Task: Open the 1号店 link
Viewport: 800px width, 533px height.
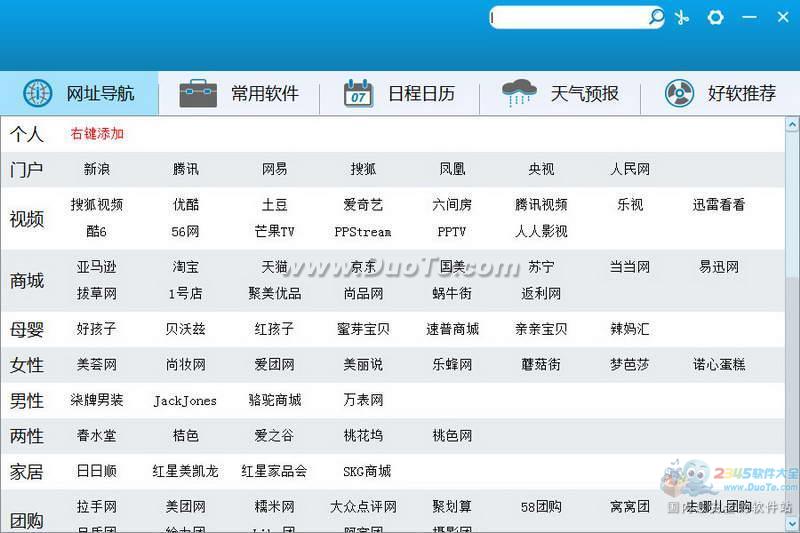Action: (185, 293)
